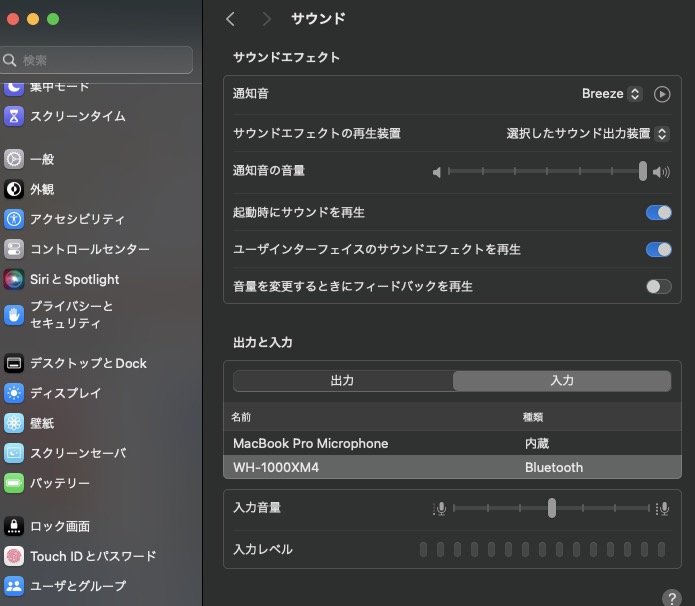
Task: Click the help question mark button
Action: click(672, 597)
